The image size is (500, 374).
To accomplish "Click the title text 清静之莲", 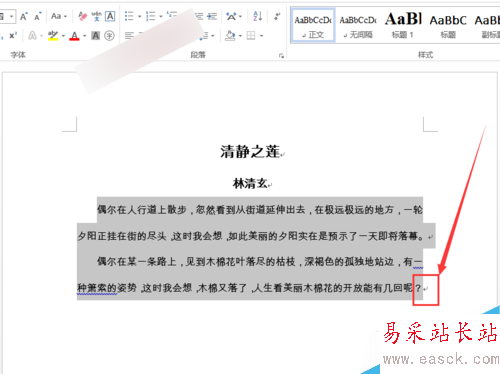I will (x=250, y=152).
